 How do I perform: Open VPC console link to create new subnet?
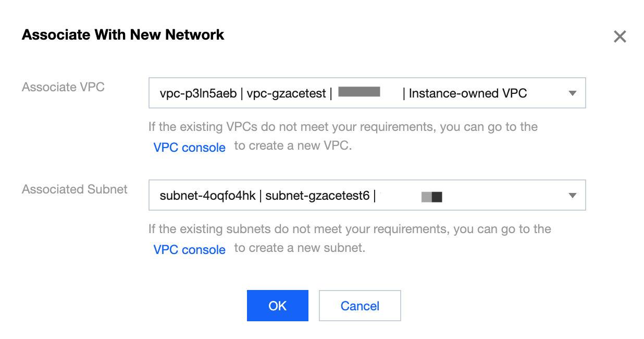[x=189, y=250]
